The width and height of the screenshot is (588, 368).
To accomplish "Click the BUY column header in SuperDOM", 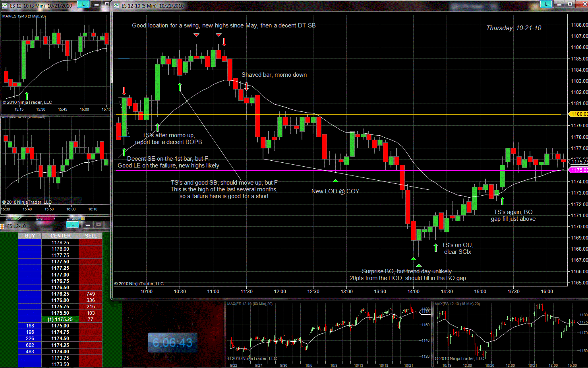I will click(x=30, y=236).
